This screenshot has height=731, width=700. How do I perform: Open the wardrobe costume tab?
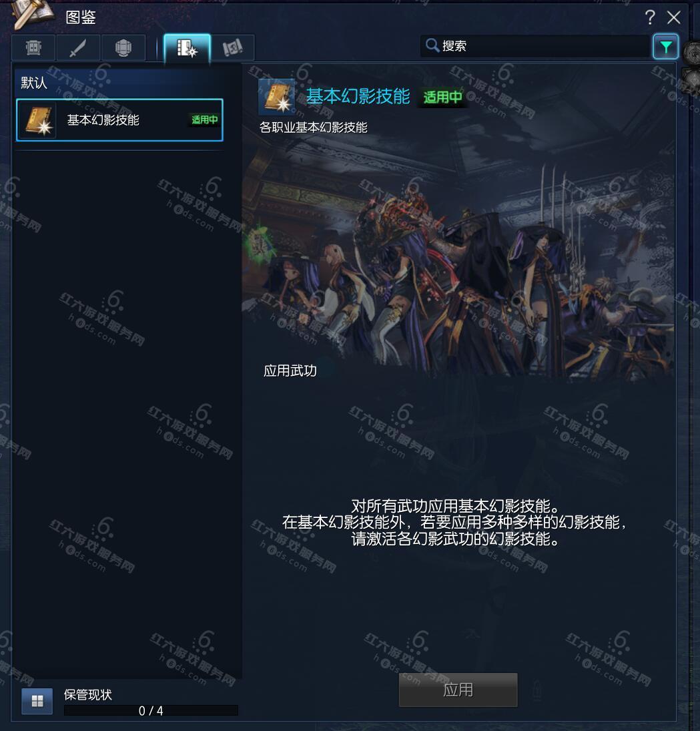pos(33,47)
